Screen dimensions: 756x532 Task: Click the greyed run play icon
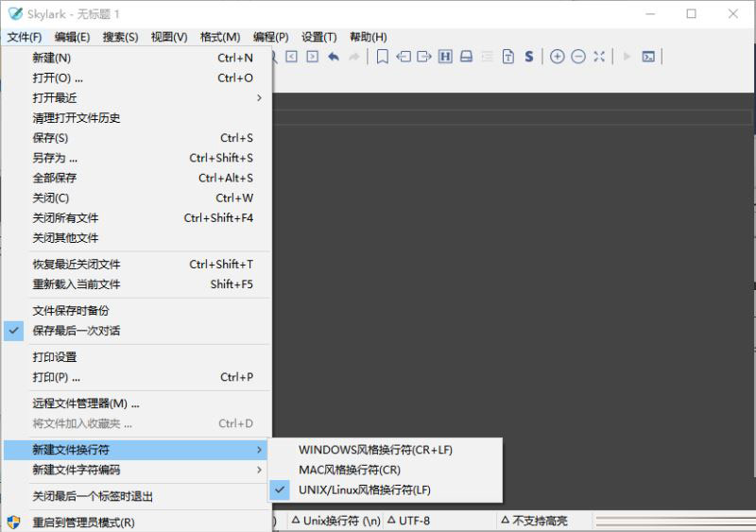[x=627, y=57]
